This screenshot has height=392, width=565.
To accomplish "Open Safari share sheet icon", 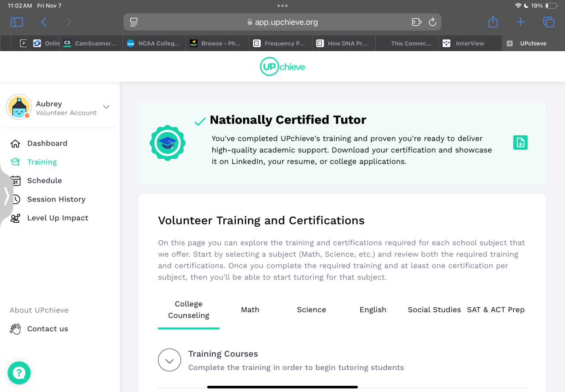I will (493, 22).
